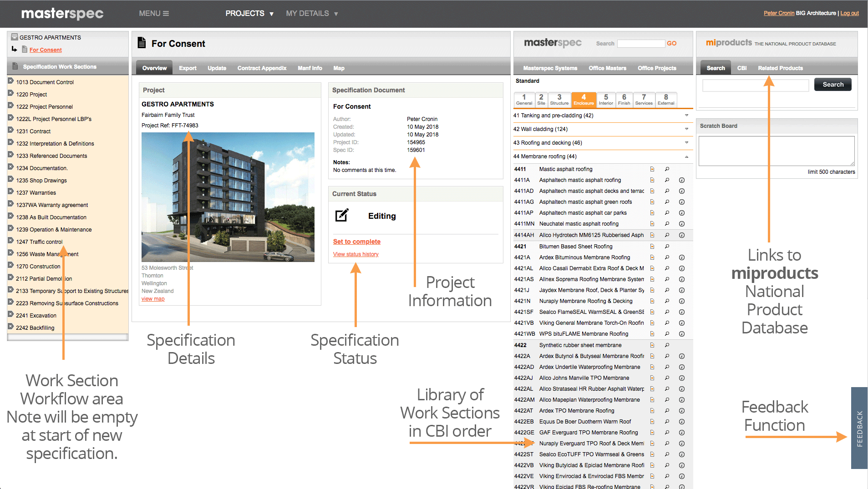Click the magnifier icon for 4422 Synthetic rubber
The height and width of the screenshot is (489, 868).
(x=667, y=345)
